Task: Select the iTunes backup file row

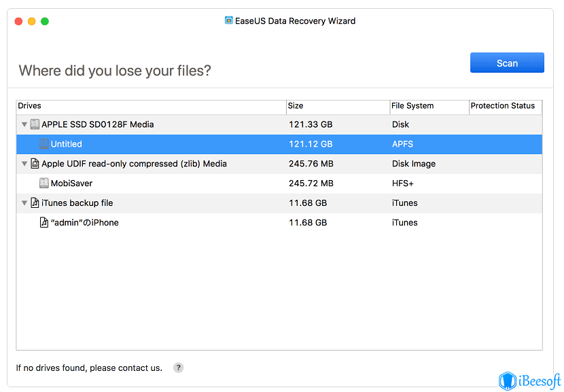Action: click(279, 203)
